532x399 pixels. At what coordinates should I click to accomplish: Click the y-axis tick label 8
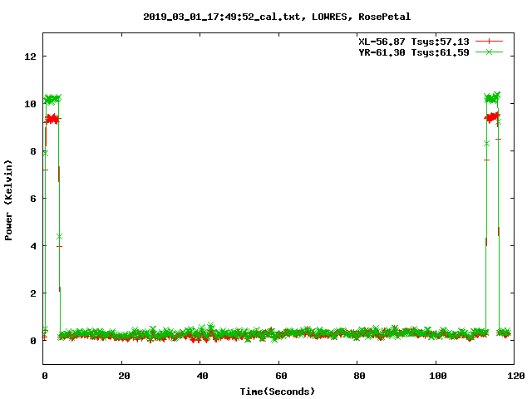pos(33,151)
